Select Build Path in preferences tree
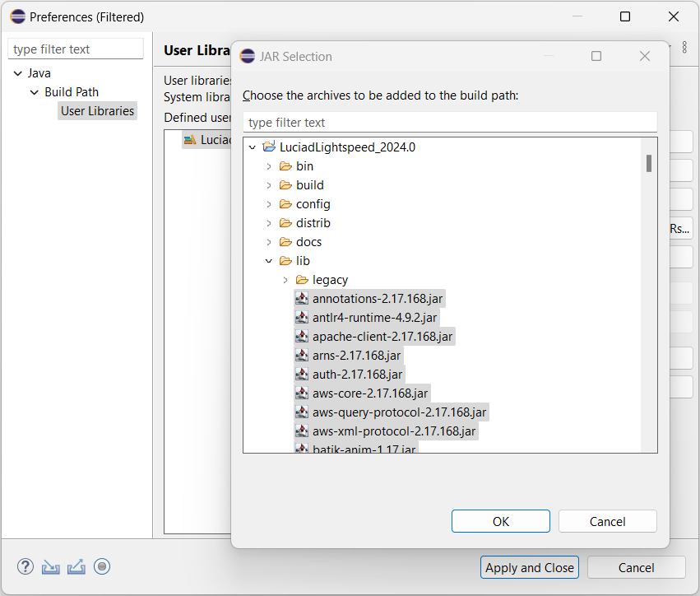The width and height of the screenshot is (700, 596). pyautogui.click(x=72, y=92)
